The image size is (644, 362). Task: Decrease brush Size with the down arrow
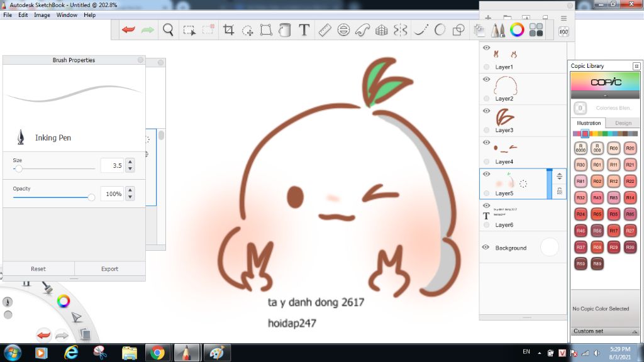point(130,168)
